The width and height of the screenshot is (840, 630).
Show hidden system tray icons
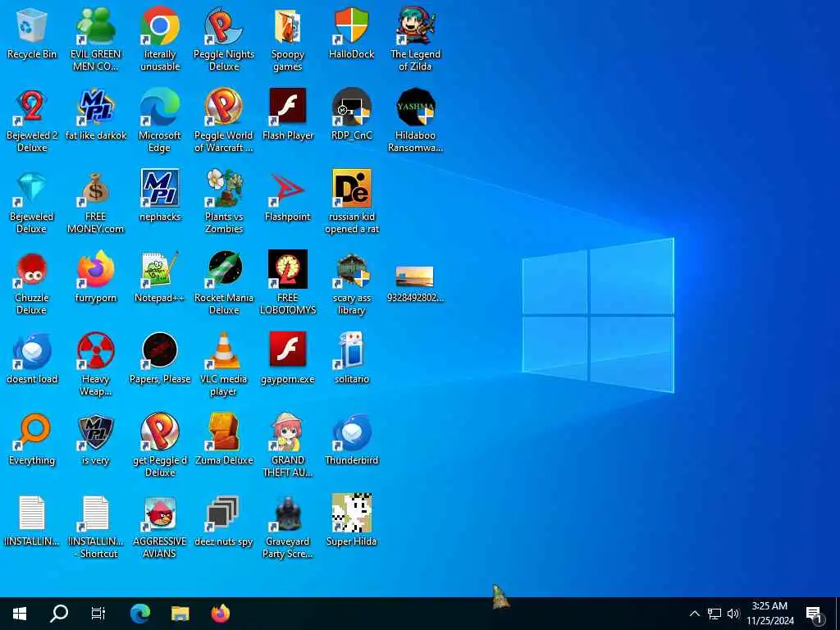[x=694, y=614]
